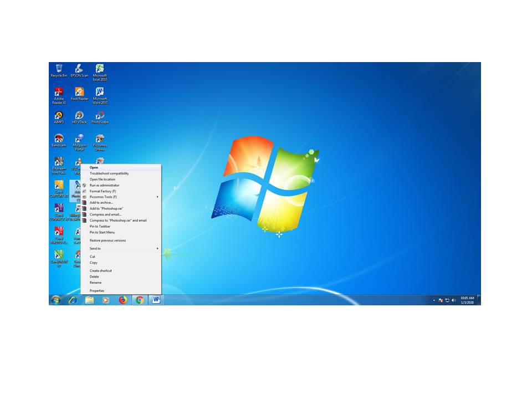
Task: Choose Run as administrator
Action: pyautogui.click(x=121, y=185)
